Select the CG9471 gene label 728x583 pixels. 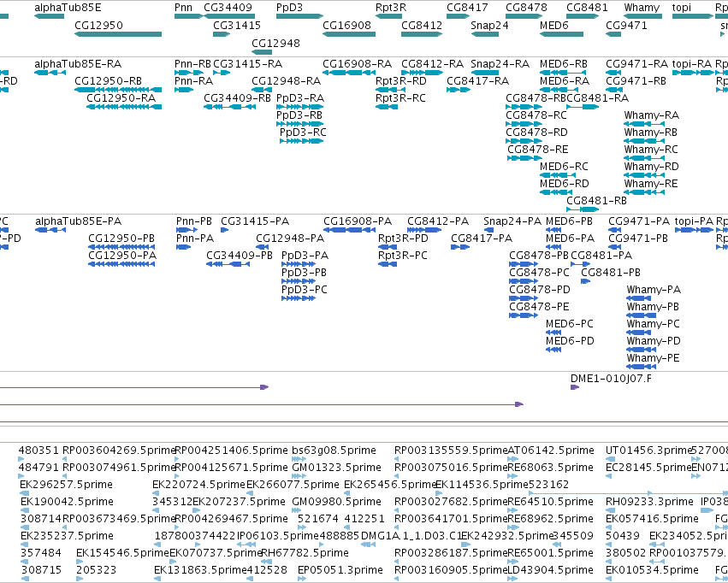(626, 25)
